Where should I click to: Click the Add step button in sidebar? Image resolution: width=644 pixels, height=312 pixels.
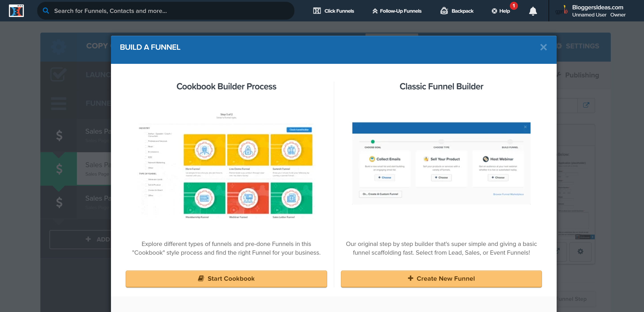pos(80,239)
